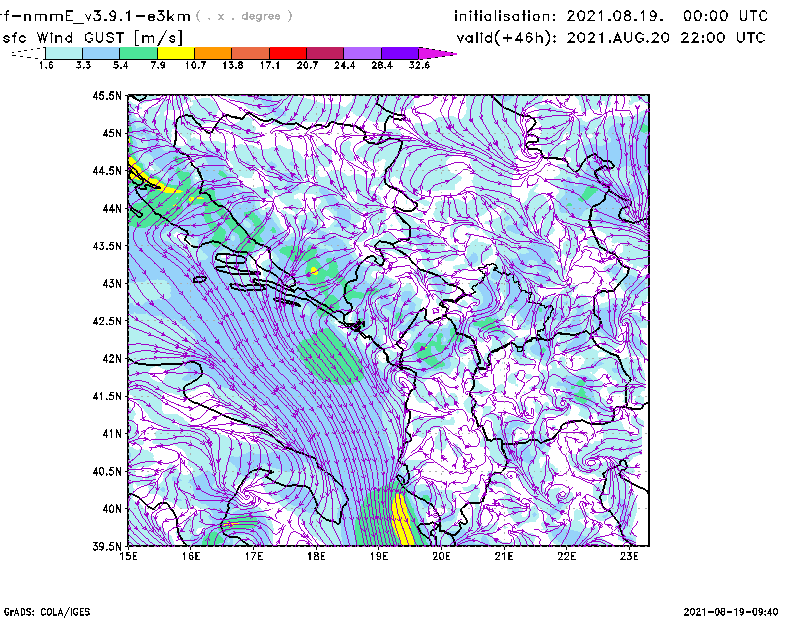
Task: Click the orange 10.7–13.8 legend swatch
Action: [213, 53]
